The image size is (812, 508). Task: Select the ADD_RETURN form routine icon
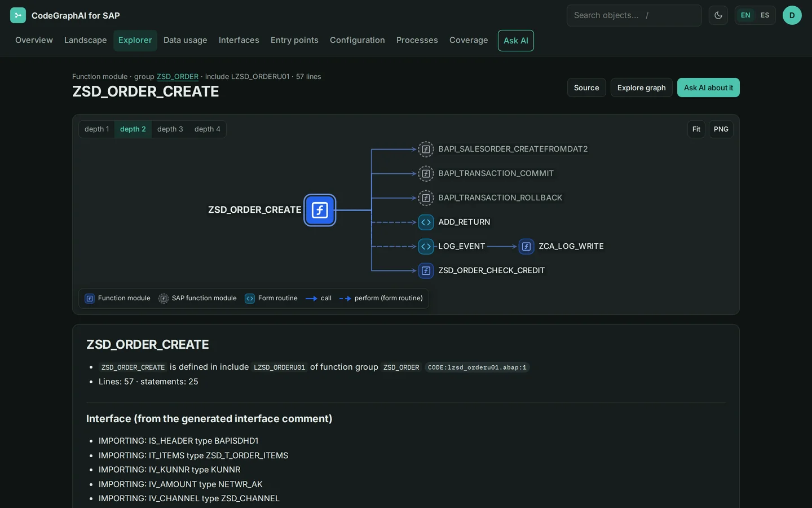(426, 222)
